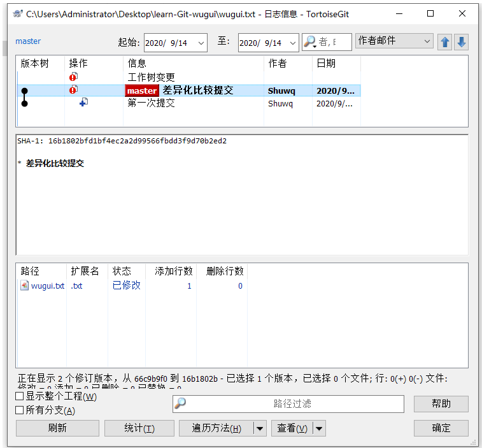Image resolution: width=482 pixels, height=448 pixels.
Task: Click the search magnifier filter icon
Action: [x=310, y=42]
